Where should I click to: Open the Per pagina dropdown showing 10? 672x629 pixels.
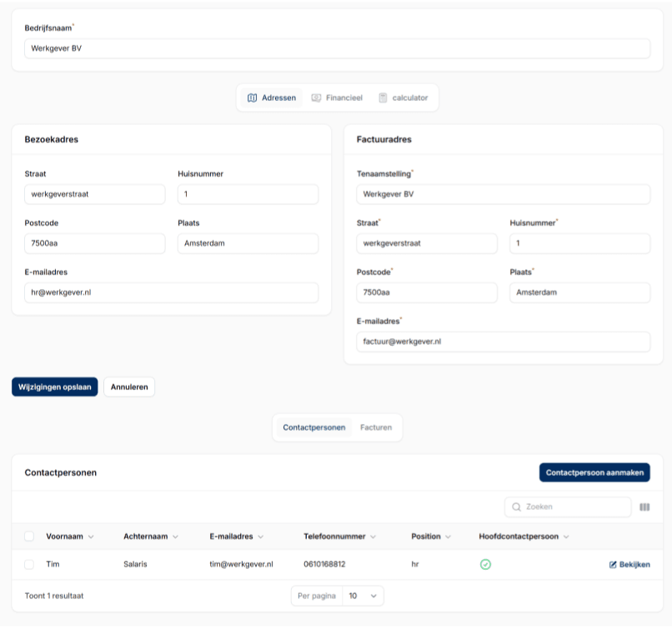pyautogui.click(x=363, y=596)
